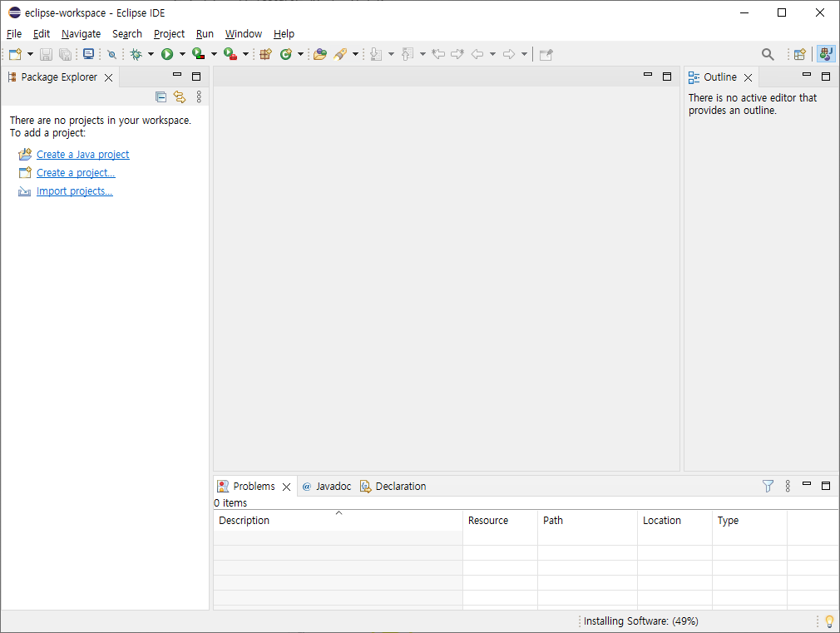Open the Window menu
The image size is (840, 633).
[243, 34]
